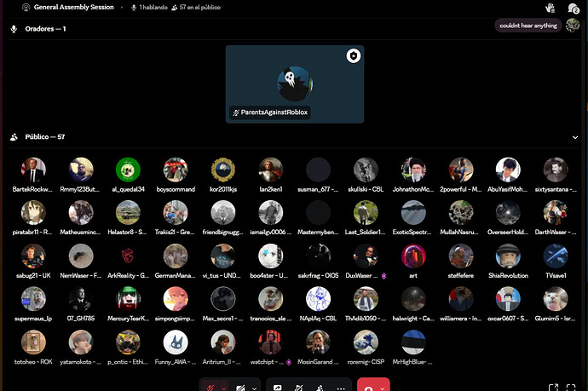
Task: Click the boost badge next to watchipt
Action: (x=289, y=362)
